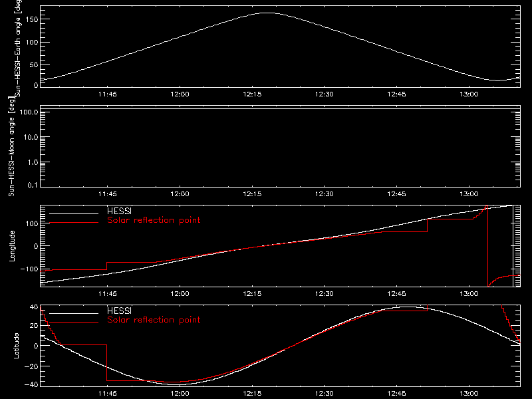Click 40 tick on Latitude axis
532x399 pixels.
34,307
